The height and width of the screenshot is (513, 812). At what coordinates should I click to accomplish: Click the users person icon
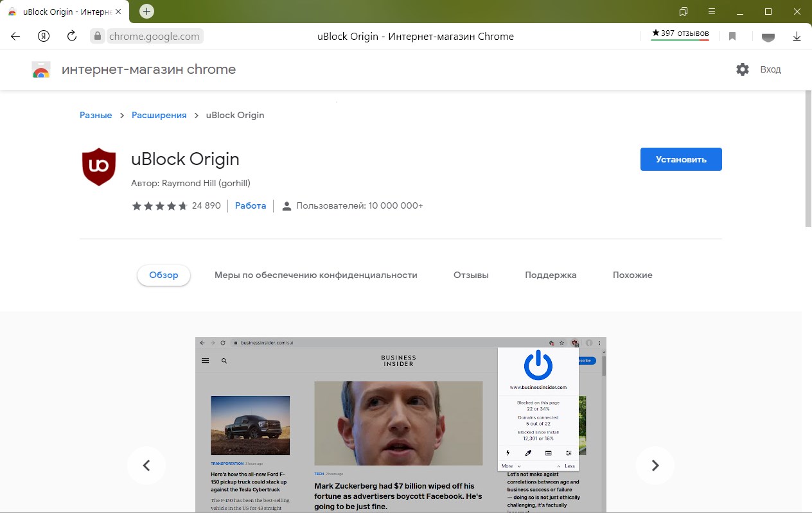(x=287, y=206)
